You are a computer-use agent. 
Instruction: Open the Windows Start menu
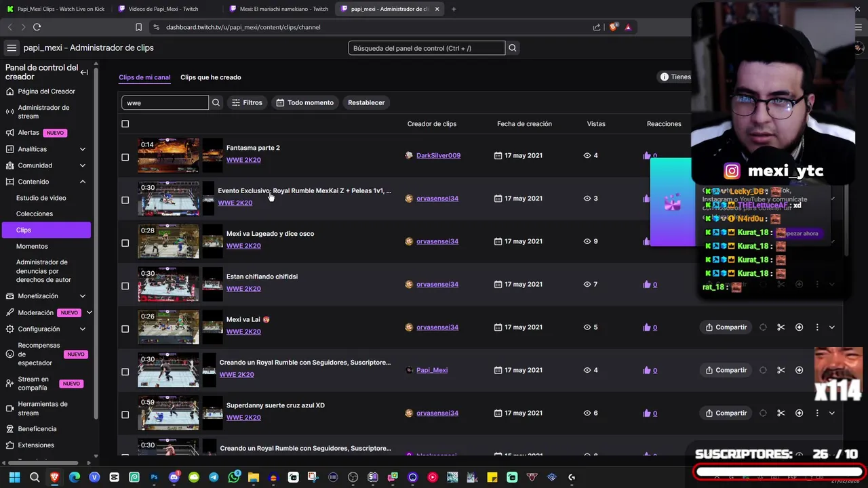coord(14,477)
